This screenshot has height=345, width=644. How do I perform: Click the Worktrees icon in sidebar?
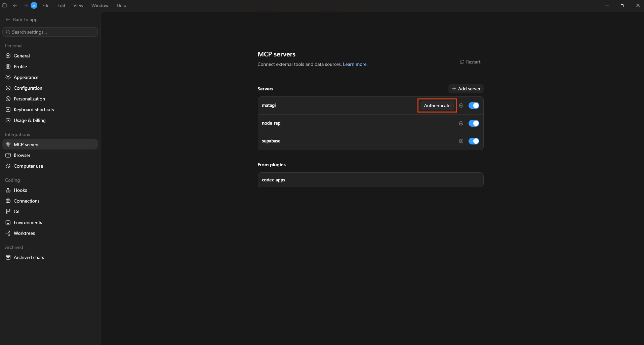click(8, 233)
